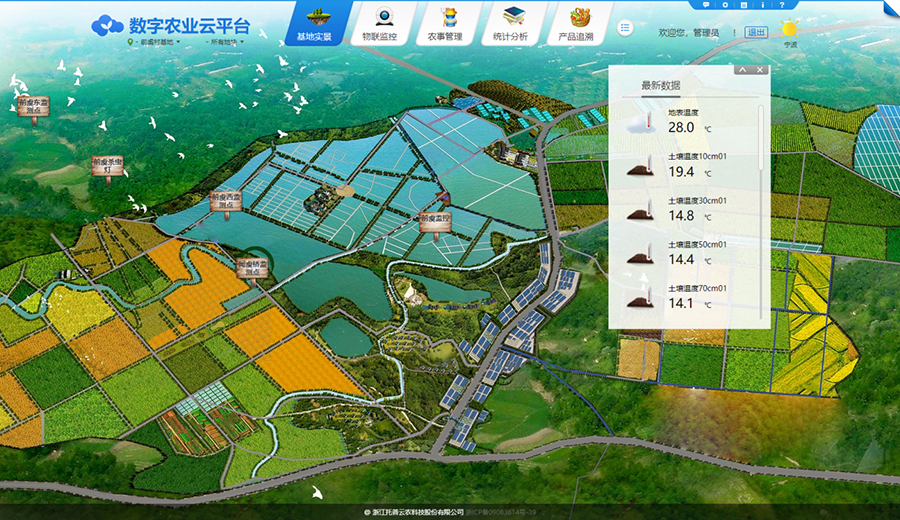Screen dimensions: 900x520
Task: Click the 28.0 surface temperature value
Action: [681, 127]
